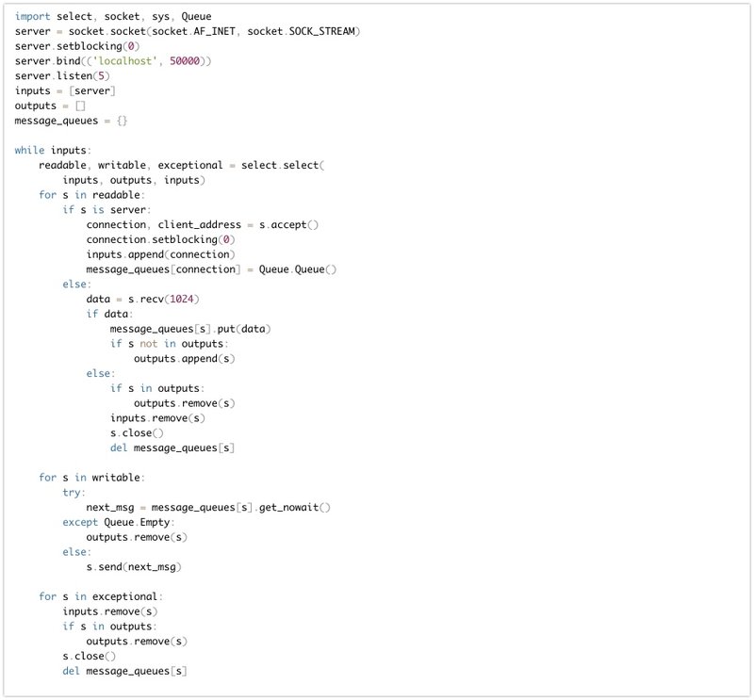Screen dimensions: 754x700
Task: Click 'message_queues[s].put(data)' line
Action: point(190,330)
